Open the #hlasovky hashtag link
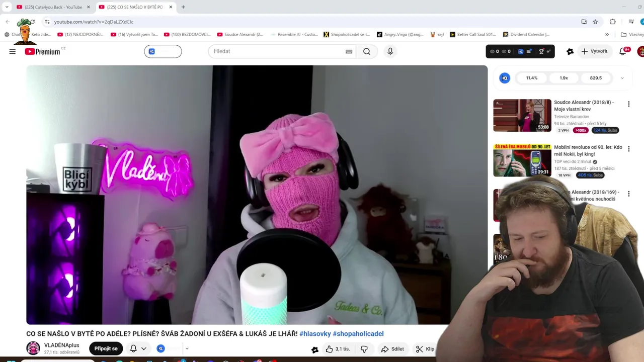 (315, 333)
